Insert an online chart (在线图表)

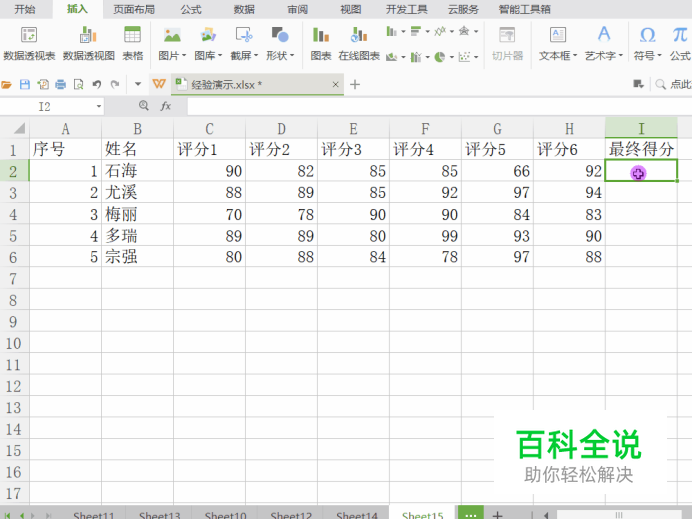359,44
